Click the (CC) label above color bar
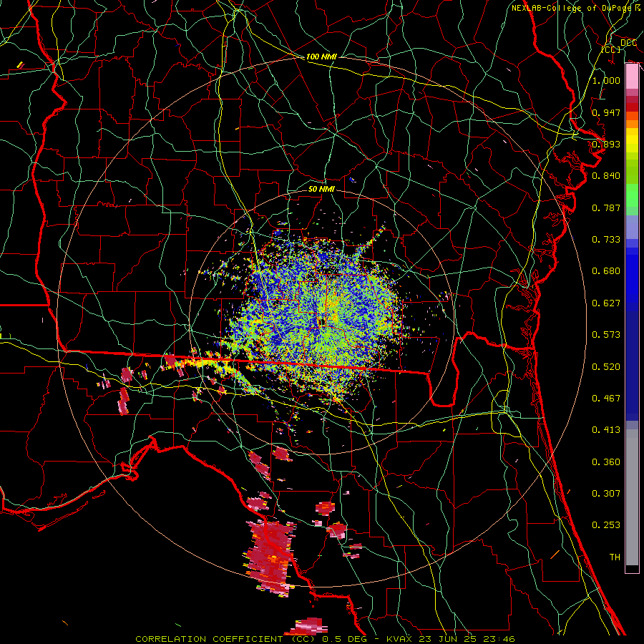This screenshot has width=644, height=644. coord(611,50)
